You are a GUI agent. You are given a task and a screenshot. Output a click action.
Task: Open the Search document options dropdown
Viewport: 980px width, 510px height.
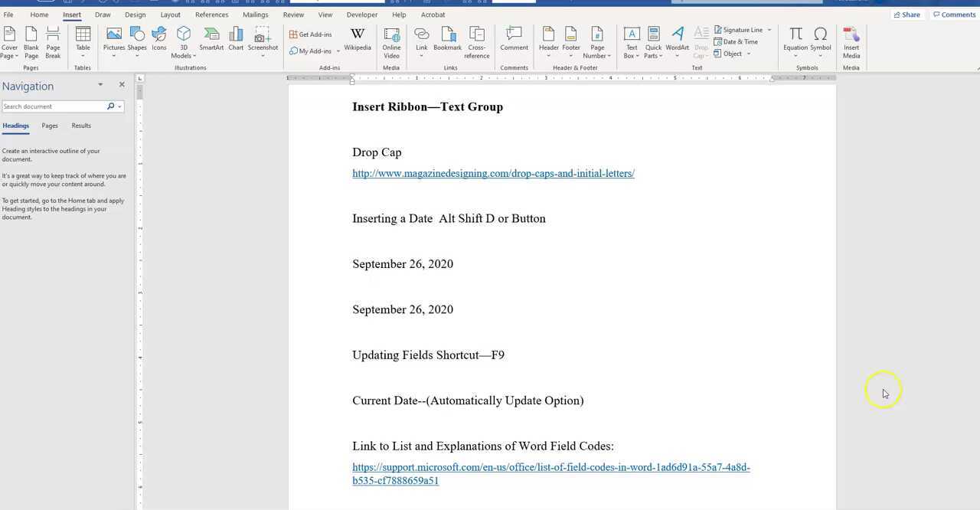point(120,106)
